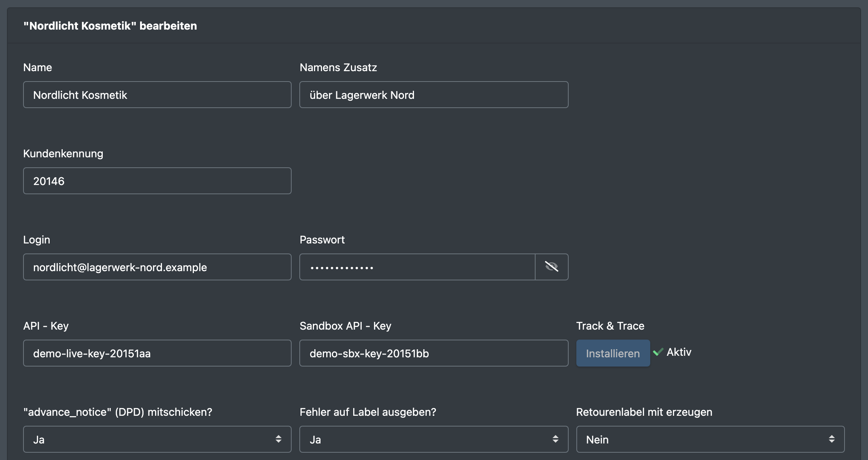Click the Track & Trace label
Image resolution: width=868 pixels, height=460 pixels.
(x=610, y=326)
